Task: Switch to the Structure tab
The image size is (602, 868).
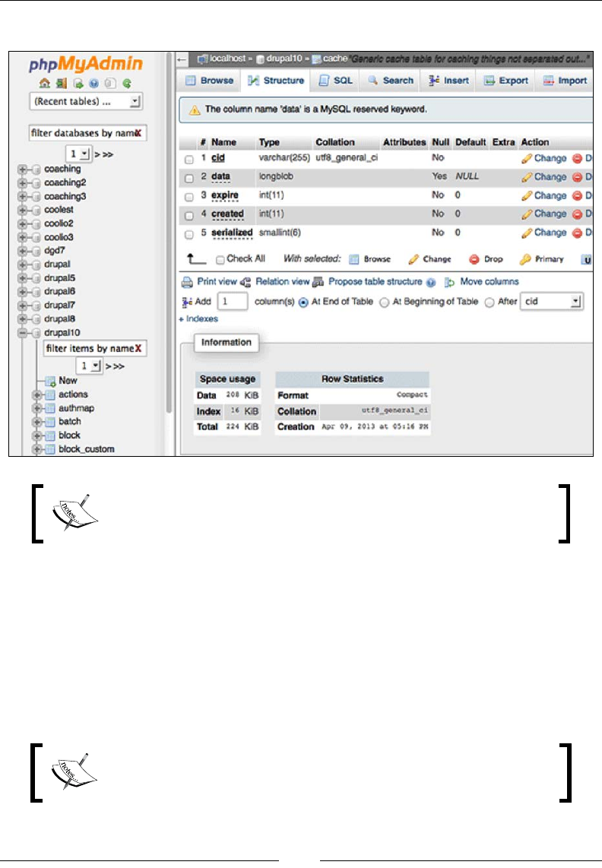Action: (275, 81)
